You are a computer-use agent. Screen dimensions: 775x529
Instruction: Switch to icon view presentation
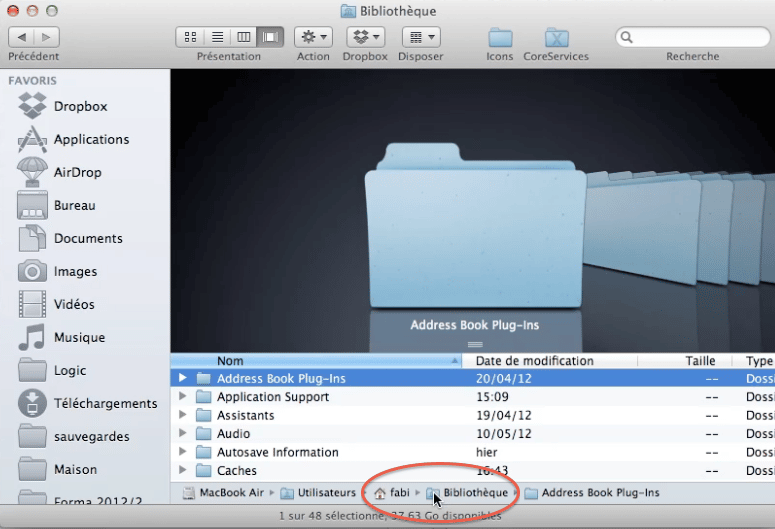click(190, 37)
